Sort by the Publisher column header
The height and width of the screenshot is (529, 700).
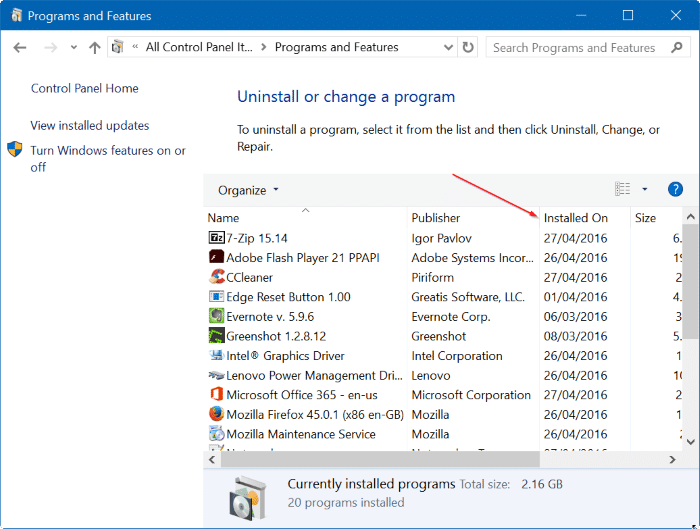click(x=473, y=218)
